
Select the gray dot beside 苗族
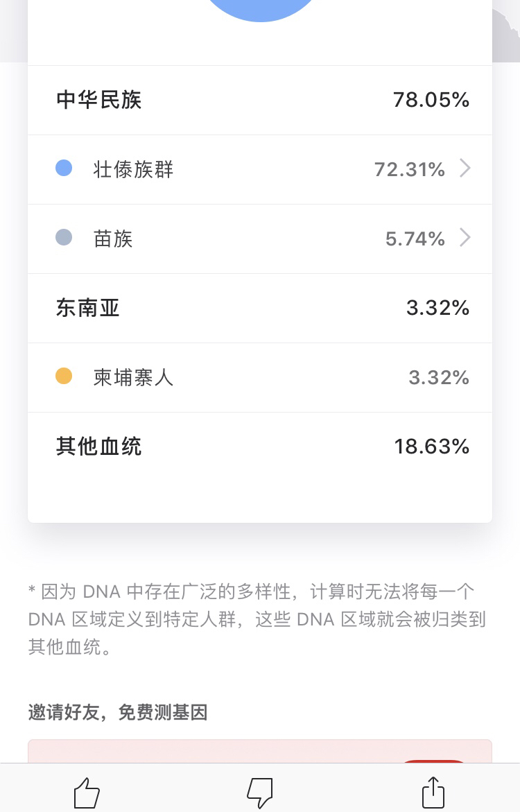(64, 238)
